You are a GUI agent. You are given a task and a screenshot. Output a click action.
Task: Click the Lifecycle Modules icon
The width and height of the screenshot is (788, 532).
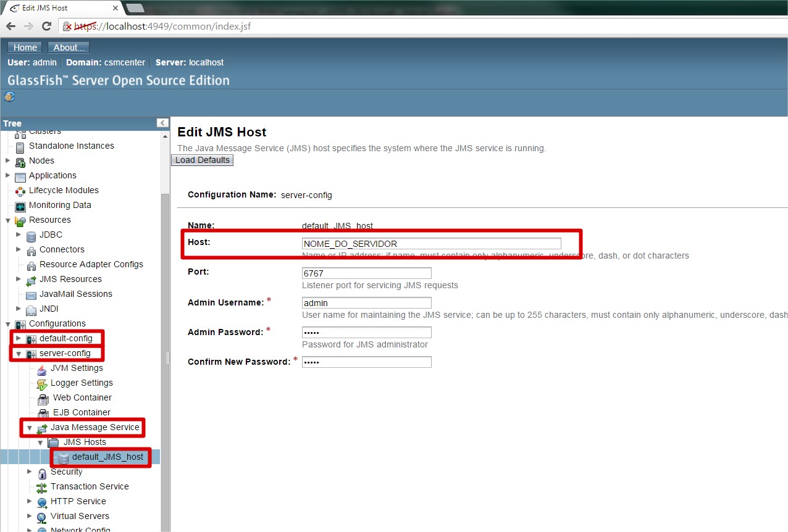click(x=20, y=191)
